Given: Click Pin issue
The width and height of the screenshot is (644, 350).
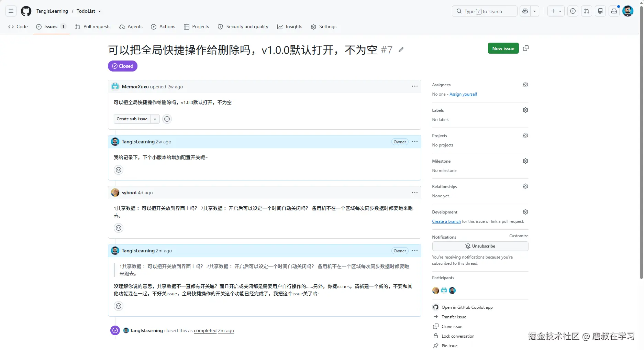Looking at the screenshot, I should tap(445, 346).
